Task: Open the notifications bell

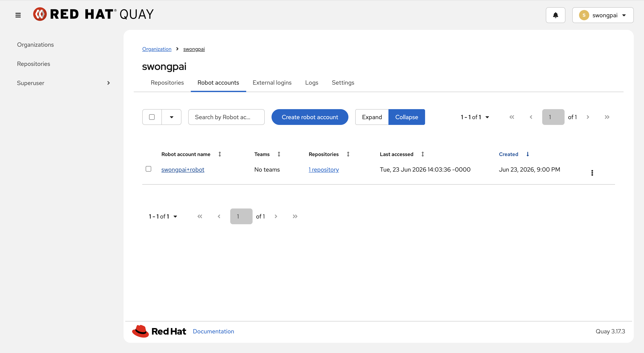Action: [x=555, y=15]
